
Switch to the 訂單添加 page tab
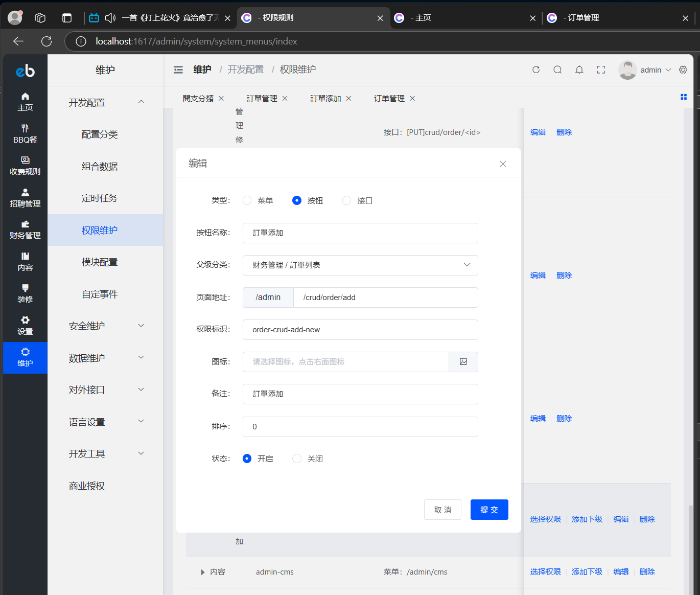[325, 98]
